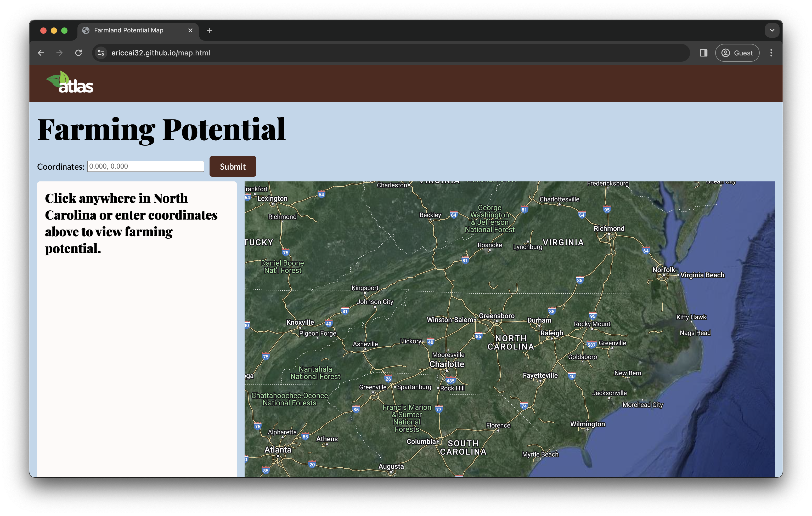Click the browser back arrow
This screenshot has height=516, width=812.
tap(41, 53)
